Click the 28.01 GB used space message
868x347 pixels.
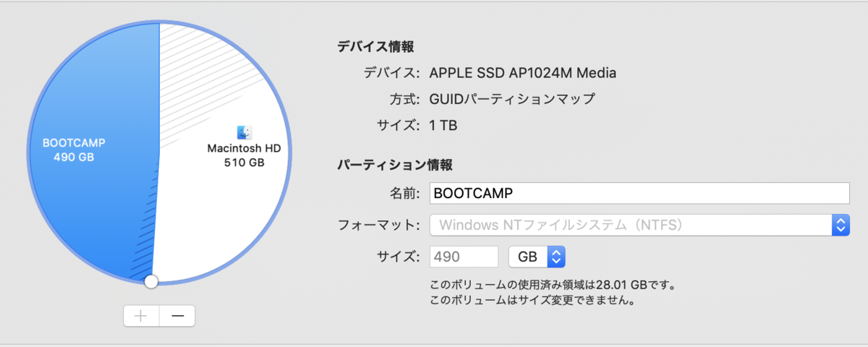point(553,283)
